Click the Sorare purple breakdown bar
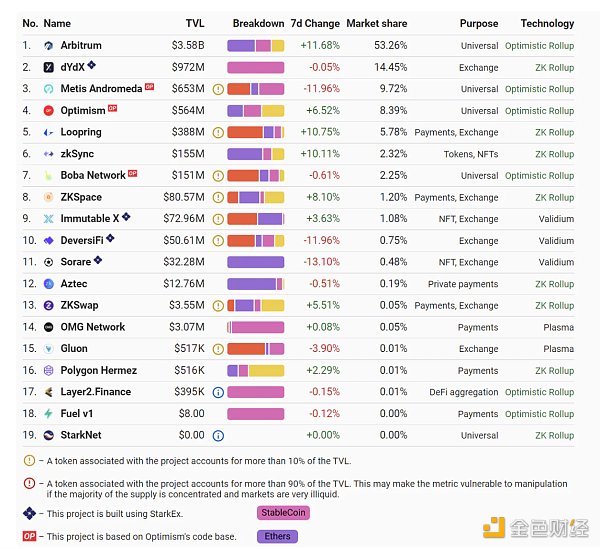Image resolution: width=600 pixels, height=549 pixels. coord(256,262)
